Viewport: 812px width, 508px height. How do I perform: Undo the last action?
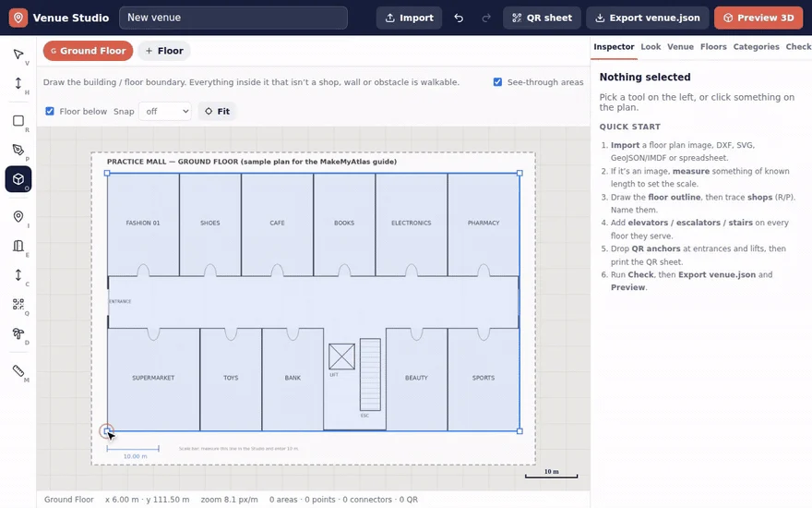pos(459,18)
